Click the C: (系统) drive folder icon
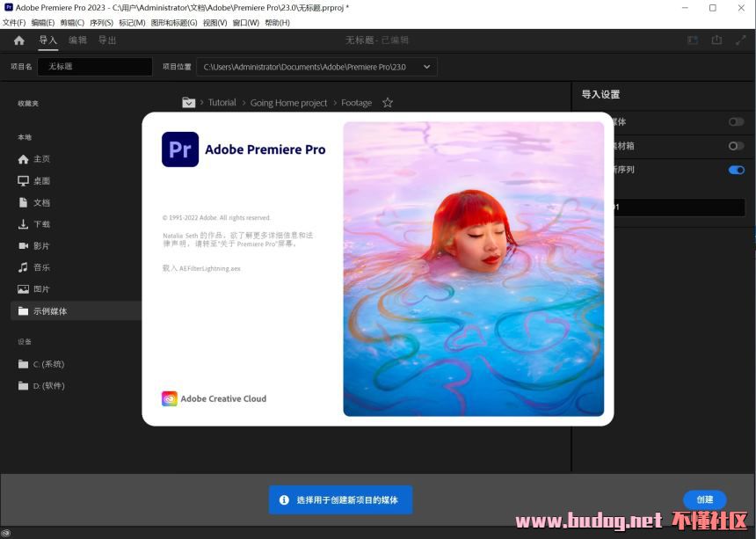The image size is (756, 539). (23, 364)
